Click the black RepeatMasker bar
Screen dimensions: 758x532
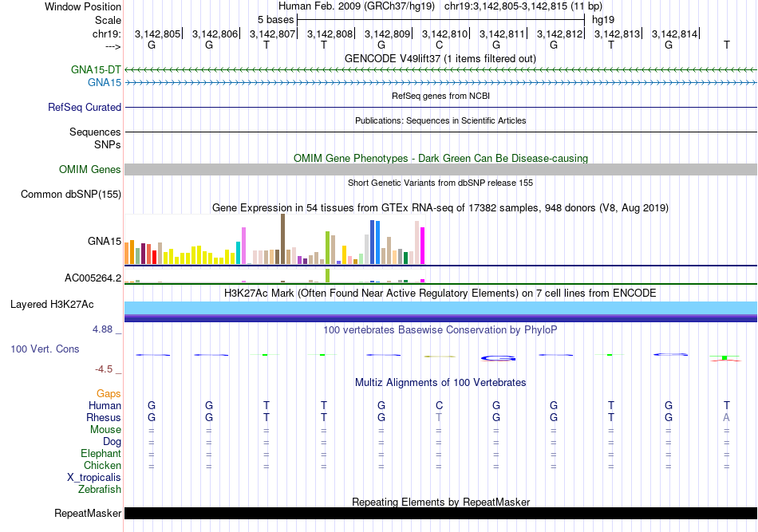point(441,513)
